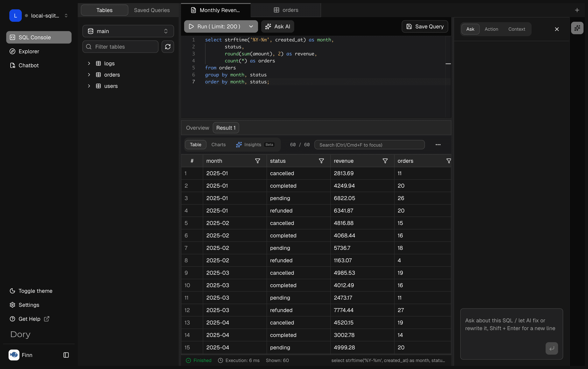Open the SQL Console page
Viewport: 588px width, 369px height.
tap(39, 37)
